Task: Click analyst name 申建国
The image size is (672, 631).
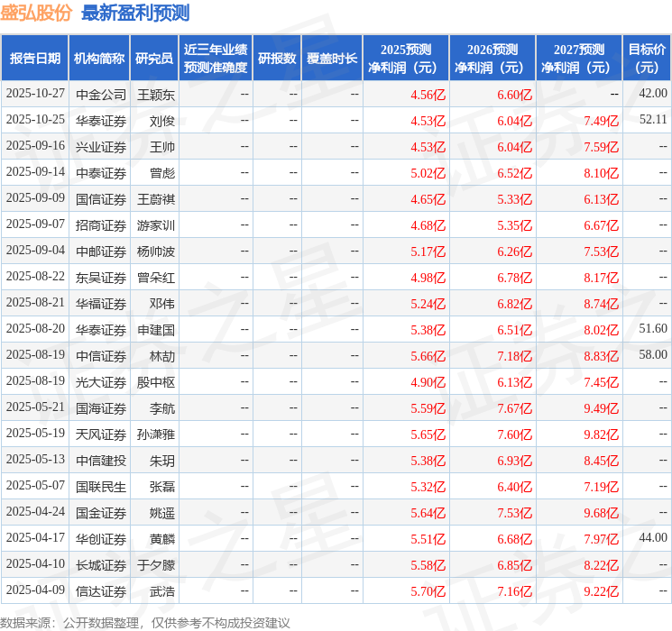Action: (155, 330)
